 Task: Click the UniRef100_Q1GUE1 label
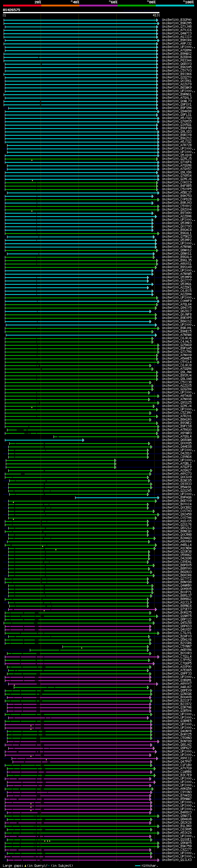pyautogui.click(x=177, y=839)
